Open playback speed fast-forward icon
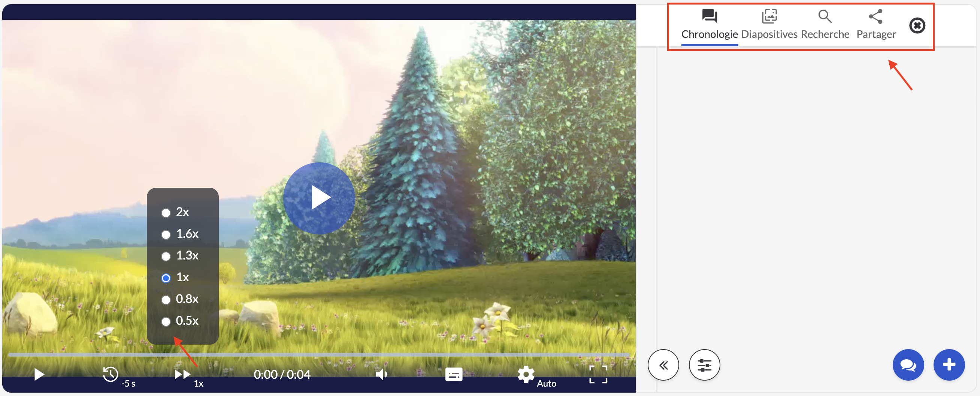The height and width of the screenshot is (396, 980). click(x=182, y=374)
